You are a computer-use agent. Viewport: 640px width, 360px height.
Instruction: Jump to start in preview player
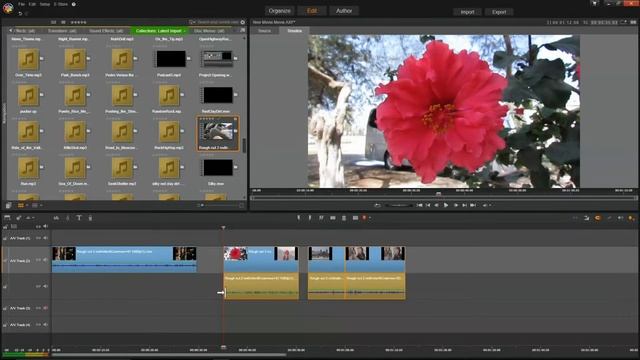[419, 205]
